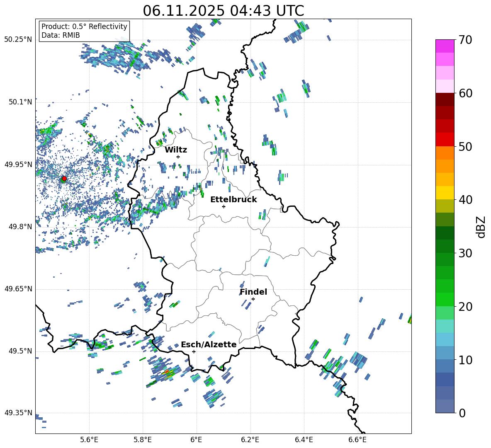Click the 49.8°N latitude tick label

20,227
